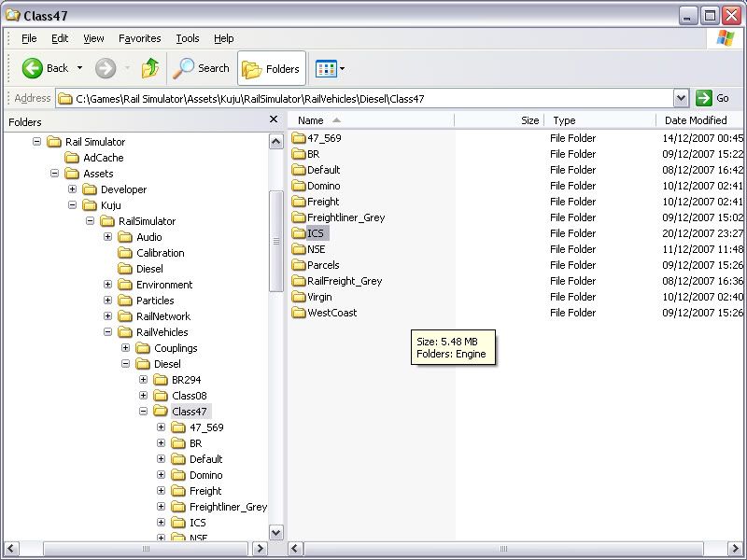
Task: Sort by the Size column header
Action: (x=500, y=120)
